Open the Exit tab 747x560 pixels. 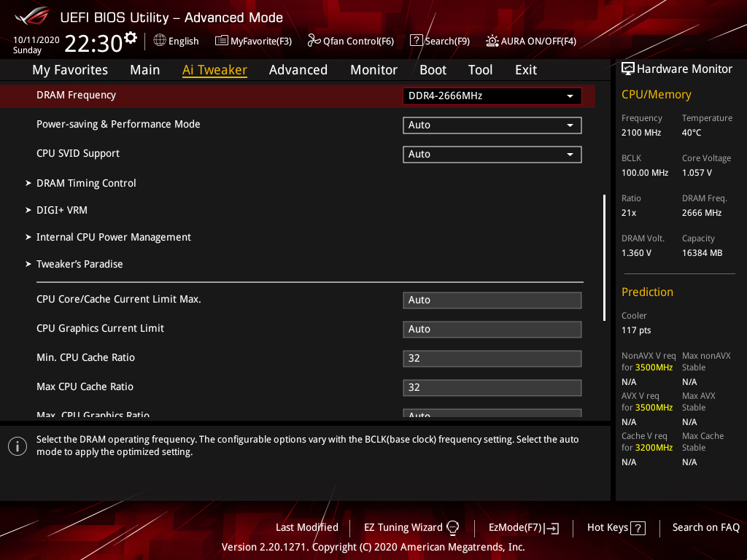click(526, 70)
